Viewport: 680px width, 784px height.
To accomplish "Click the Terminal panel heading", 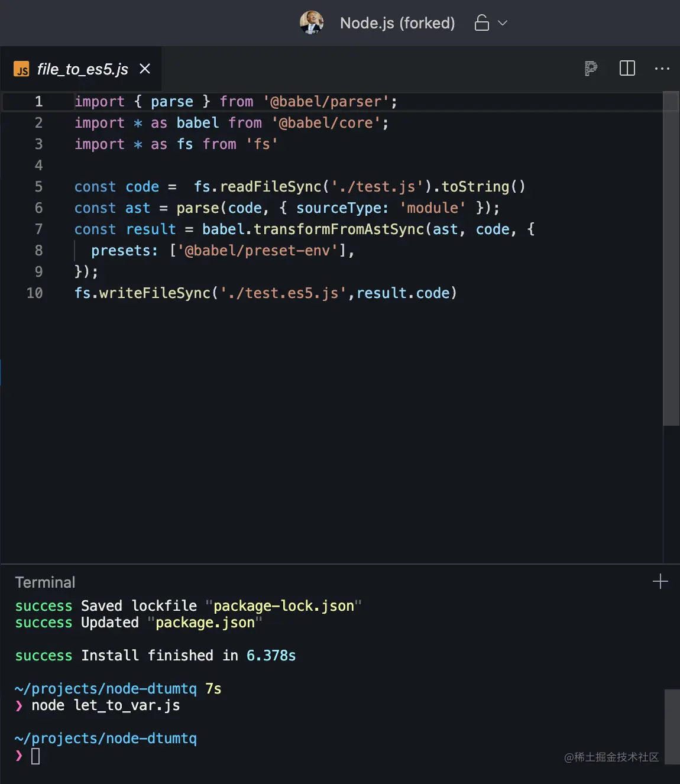I will click(45, 582).
